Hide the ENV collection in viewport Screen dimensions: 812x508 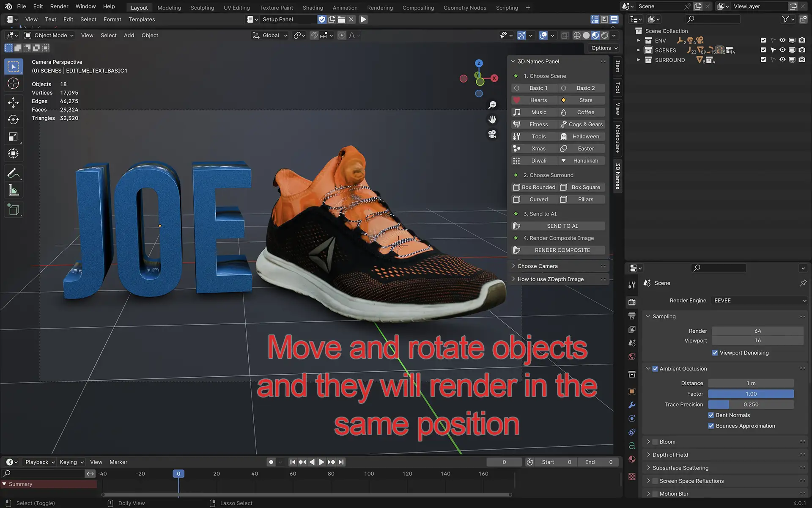[782, 40]
